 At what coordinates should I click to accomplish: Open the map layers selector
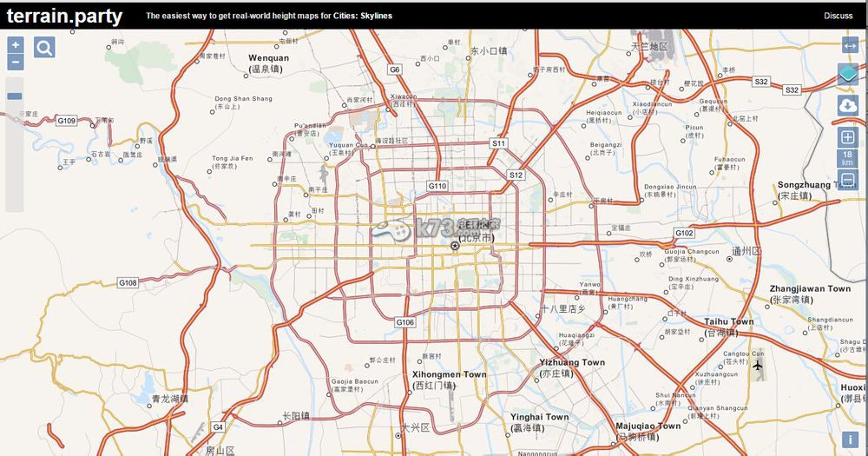click(x=848, y=75)
